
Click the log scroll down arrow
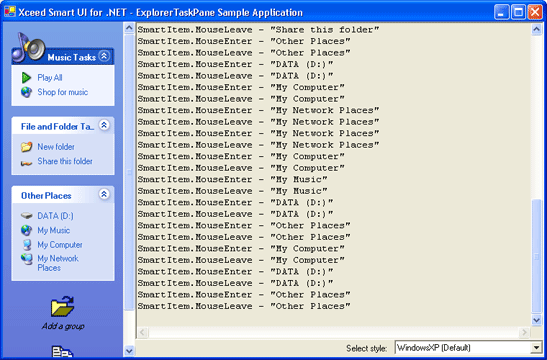pos(537,320)
